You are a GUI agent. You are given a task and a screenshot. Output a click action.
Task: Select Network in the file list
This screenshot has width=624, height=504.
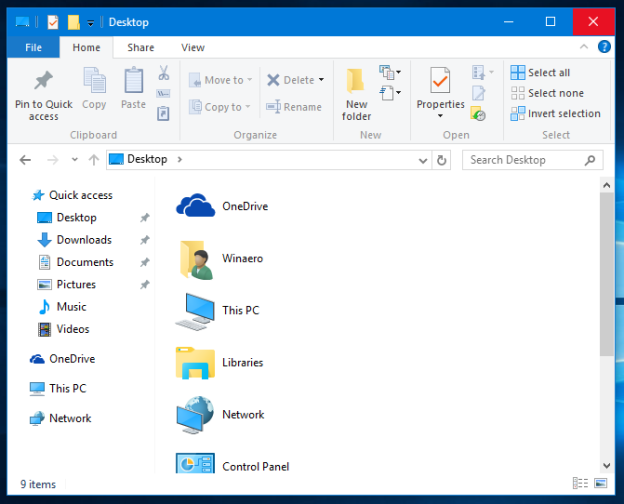tap(220, 415)
